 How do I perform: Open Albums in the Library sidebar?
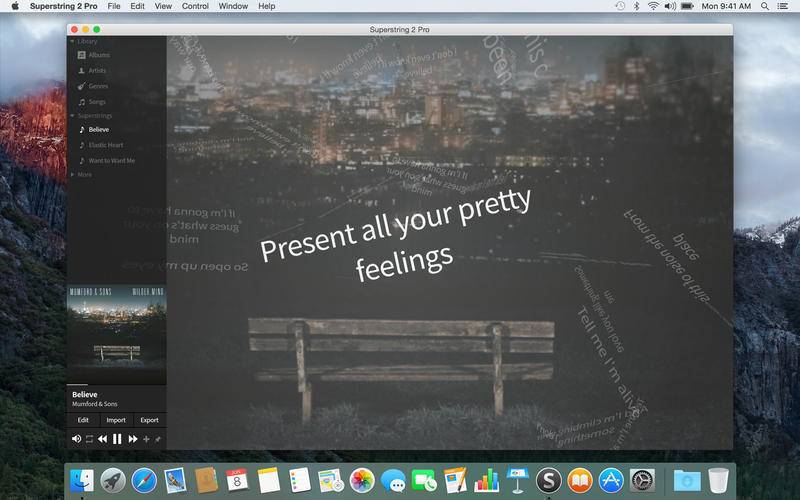coord(94,55)
